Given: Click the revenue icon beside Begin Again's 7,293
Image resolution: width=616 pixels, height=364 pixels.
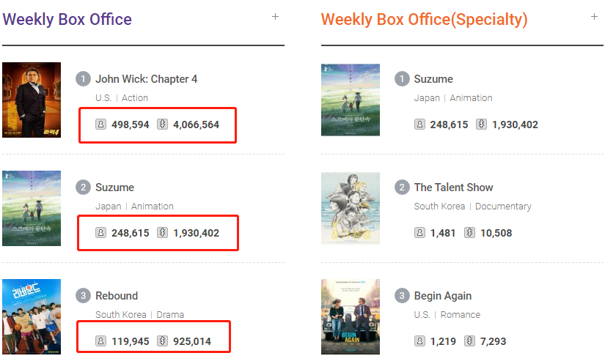Looking at the screenshot, I should [469, 341].
